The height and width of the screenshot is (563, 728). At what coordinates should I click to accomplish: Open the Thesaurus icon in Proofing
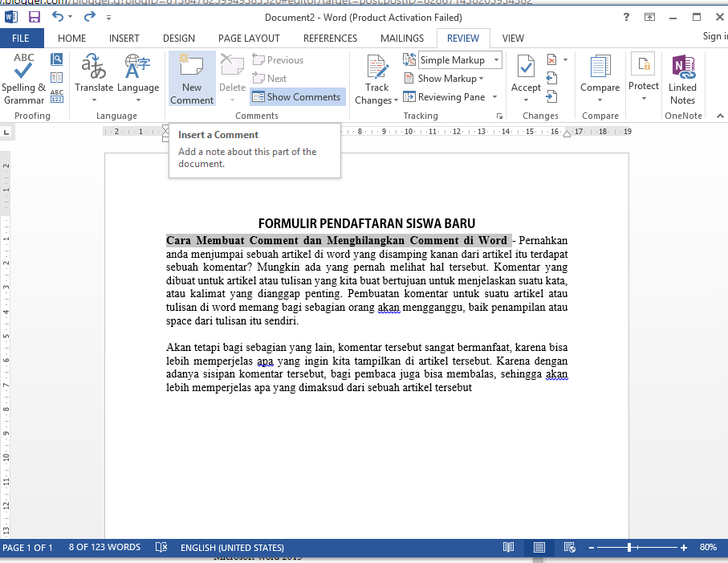click(57, 78)
